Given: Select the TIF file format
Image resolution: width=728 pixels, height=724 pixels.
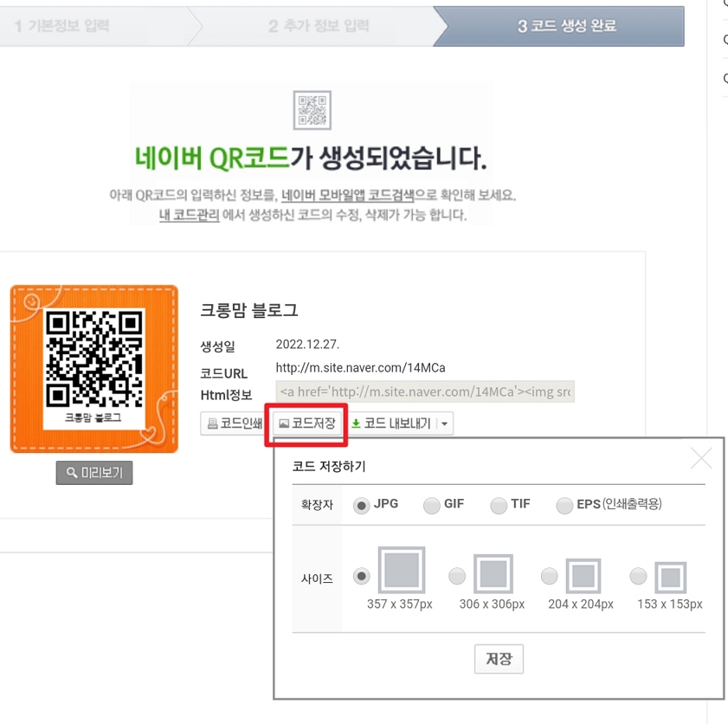Looking at the screenshot, I should pyautogui.click(x=497, y=506).
